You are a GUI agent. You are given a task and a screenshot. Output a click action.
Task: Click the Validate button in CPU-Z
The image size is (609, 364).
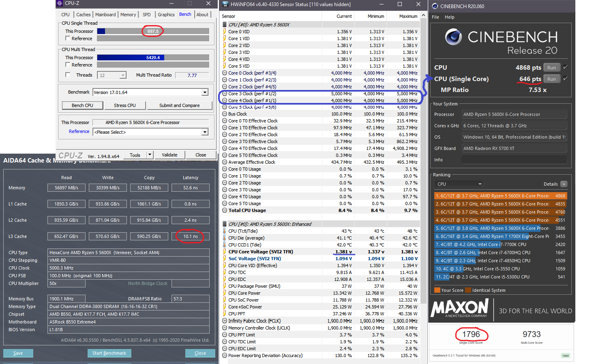click(169, 155)
